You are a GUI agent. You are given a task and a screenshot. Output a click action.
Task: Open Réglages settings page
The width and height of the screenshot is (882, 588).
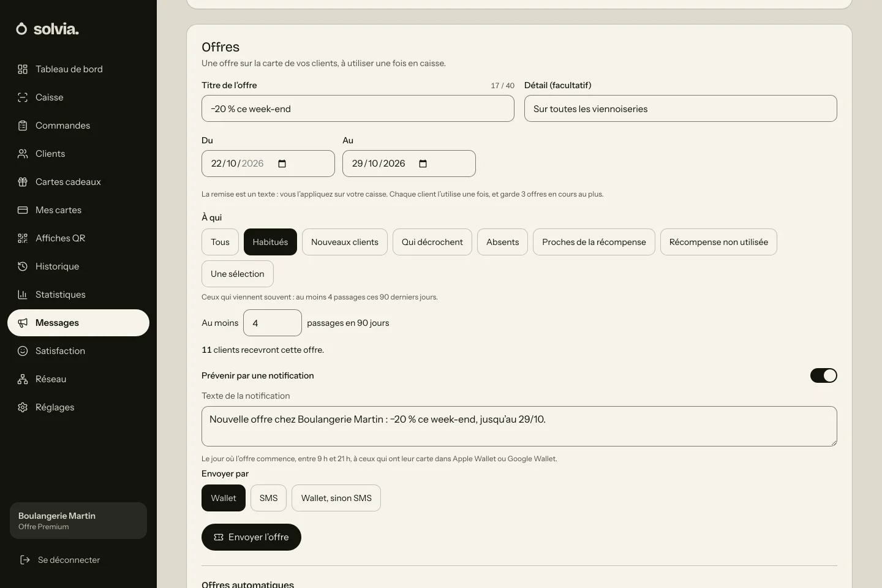tap(78, 407)
